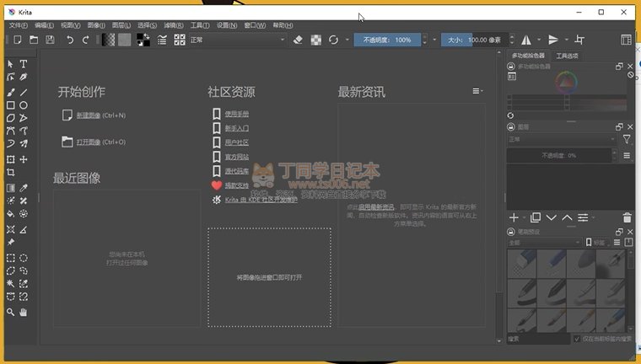Click the Undo arrow in toolbar
The image size is (641, 364).
tap(70, 40)
